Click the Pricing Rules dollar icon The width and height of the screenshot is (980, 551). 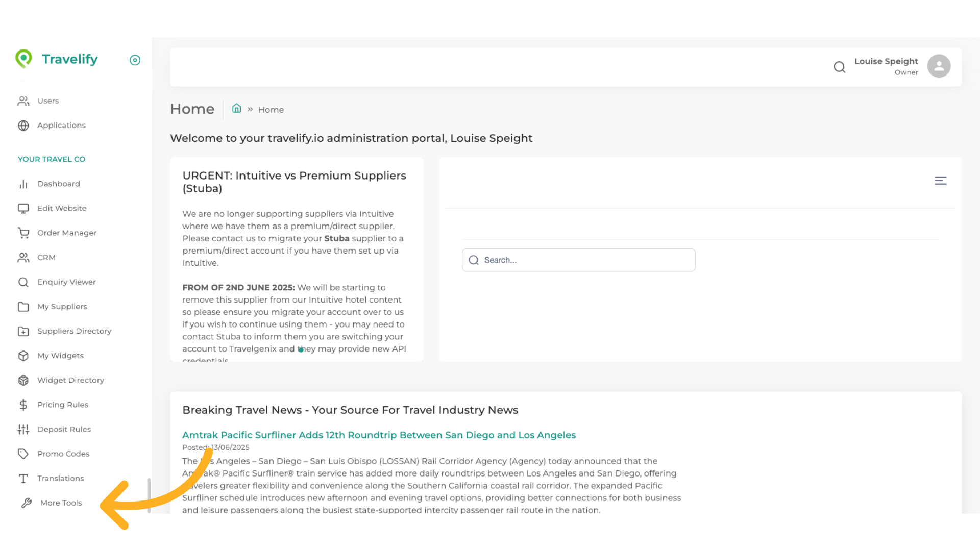click(x=23, y=405)
